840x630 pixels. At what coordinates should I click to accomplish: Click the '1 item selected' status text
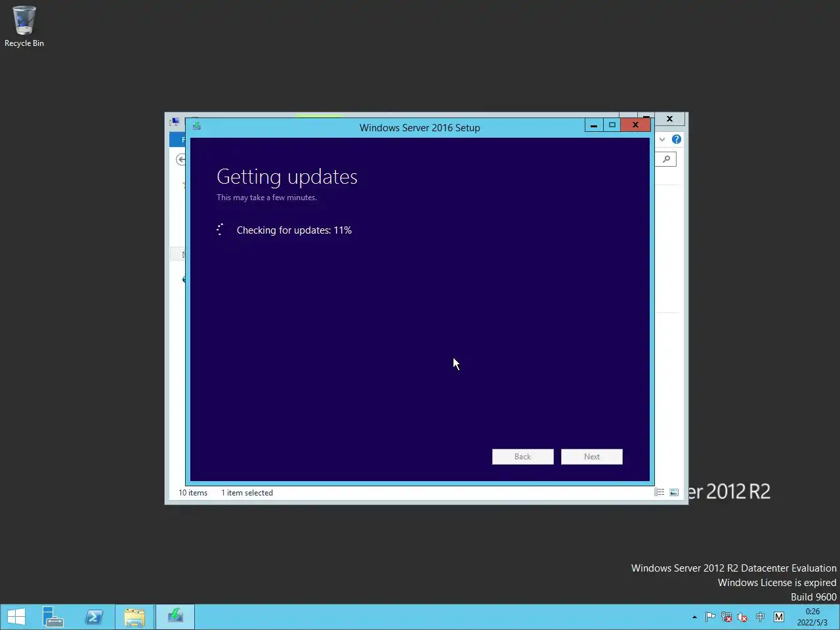point(247,493)
